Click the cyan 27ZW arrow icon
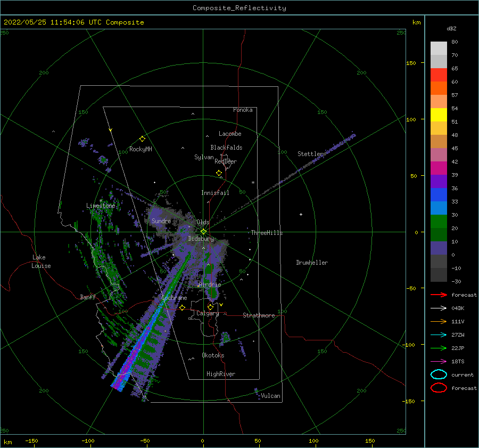The height and width of the screenshot is (448, 479). [x=439, y=335]
